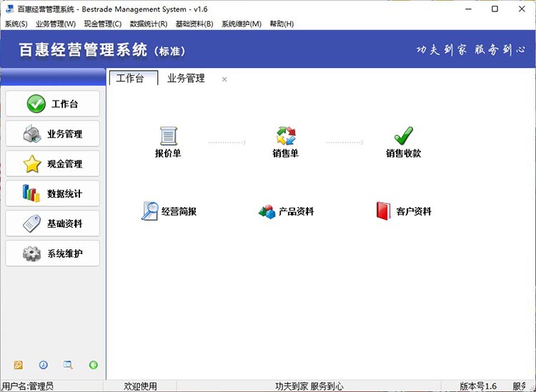The image size is (536, 392).
Task: Minimize the Bestrade Management System window
Action: [x=469, y=9]
